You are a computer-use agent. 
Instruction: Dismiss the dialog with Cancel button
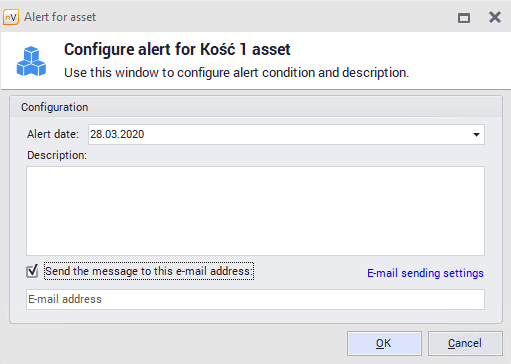[465, 343]
